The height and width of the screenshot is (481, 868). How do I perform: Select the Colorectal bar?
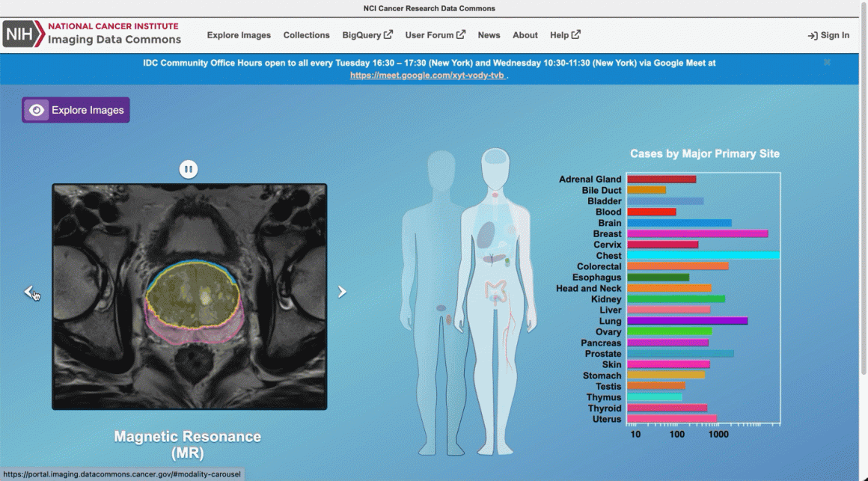pos(678,266)
